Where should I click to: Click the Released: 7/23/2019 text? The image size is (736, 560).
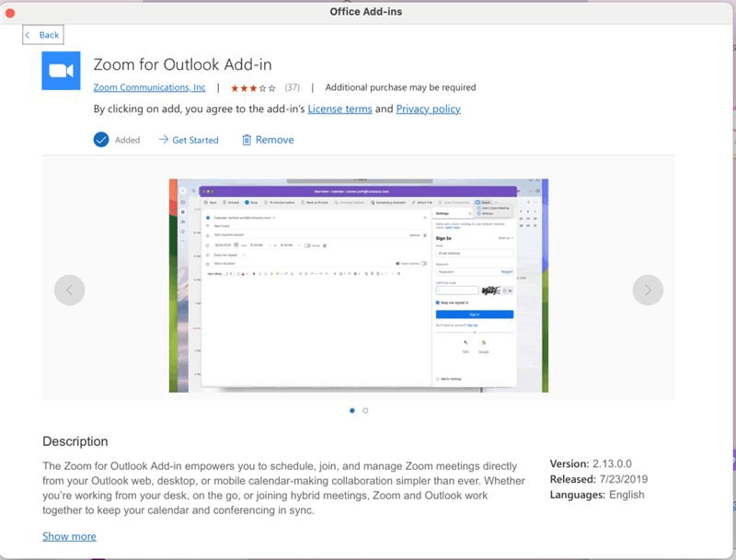[599, 479]
